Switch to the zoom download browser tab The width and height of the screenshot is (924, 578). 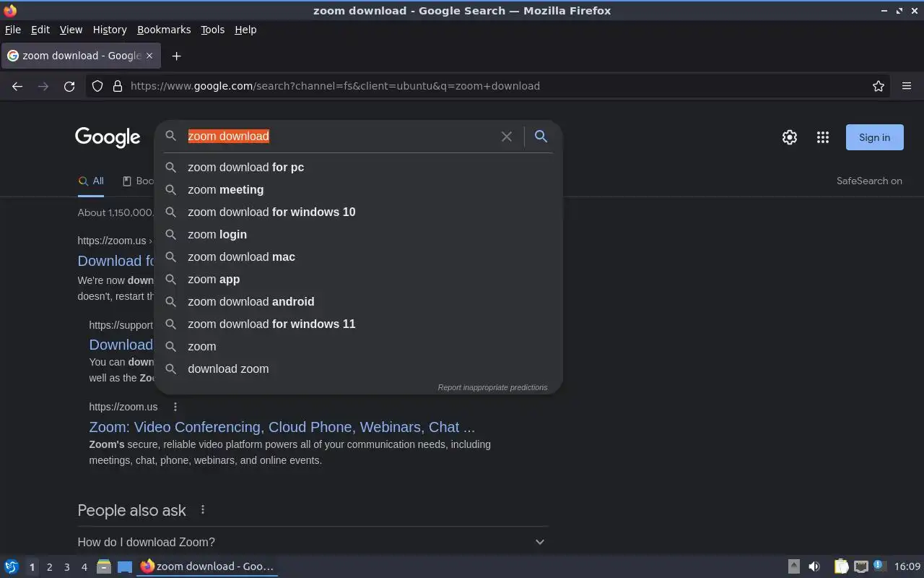[81, 56]
